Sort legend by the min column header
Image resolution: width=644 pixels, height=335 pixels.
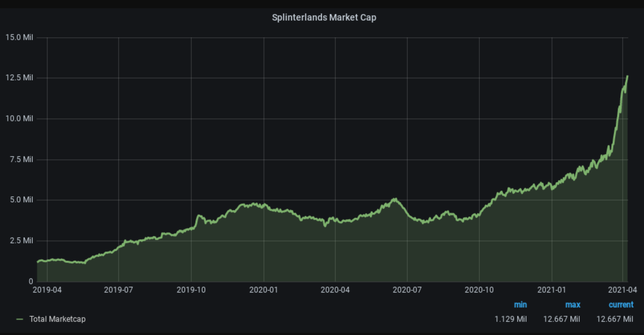coord(520,305)
